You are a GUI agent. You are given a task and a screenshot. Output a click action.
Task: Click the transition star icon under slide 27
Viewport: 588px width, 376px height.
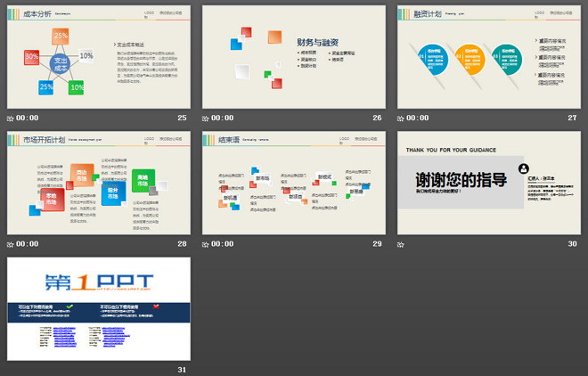[401, 118]
